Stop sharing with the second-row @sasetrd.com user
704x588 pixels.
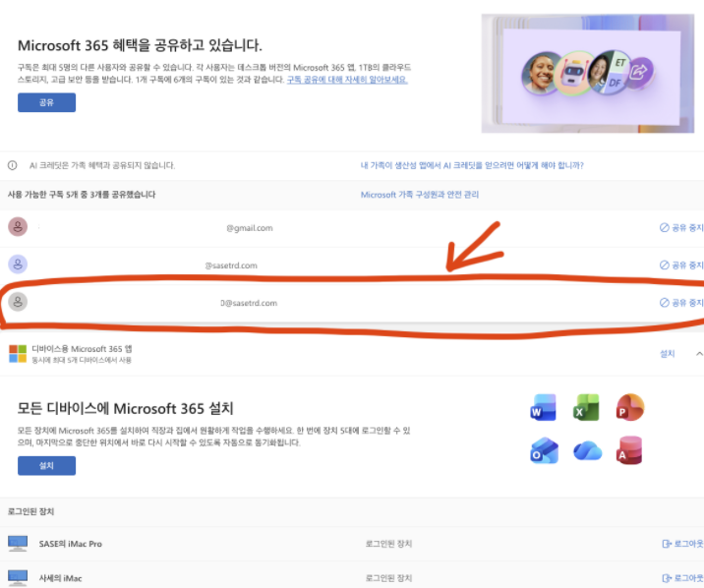tap(681, 265)
